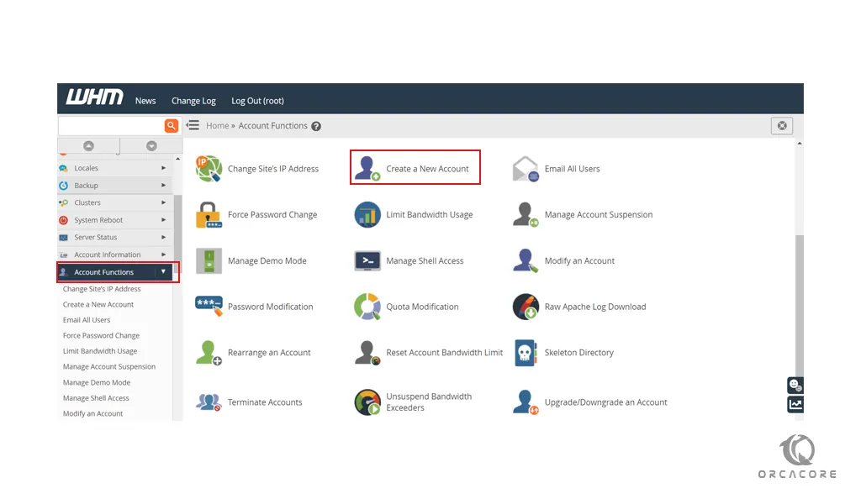
Task: Click the Reset Account Bandwidth Limit icon
Action: pos(367,353)
